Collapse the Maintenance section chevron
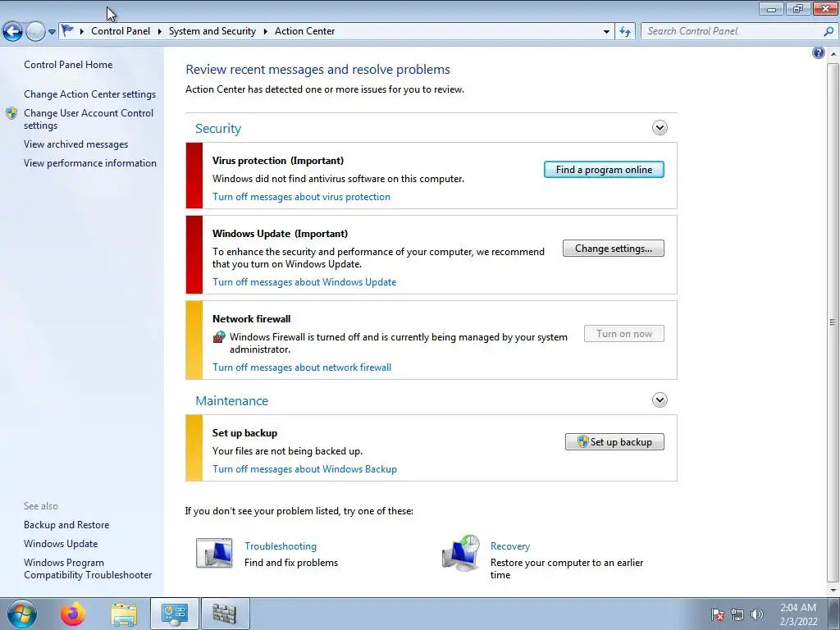840x630 pixels. click(x=660, y=399)
